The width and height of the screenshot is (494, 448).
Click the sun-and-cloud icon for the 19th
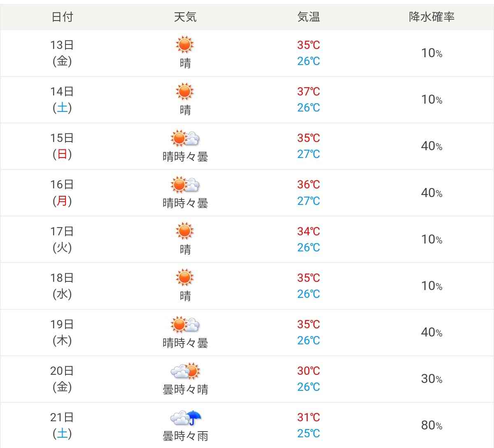(x=185, y=325)
